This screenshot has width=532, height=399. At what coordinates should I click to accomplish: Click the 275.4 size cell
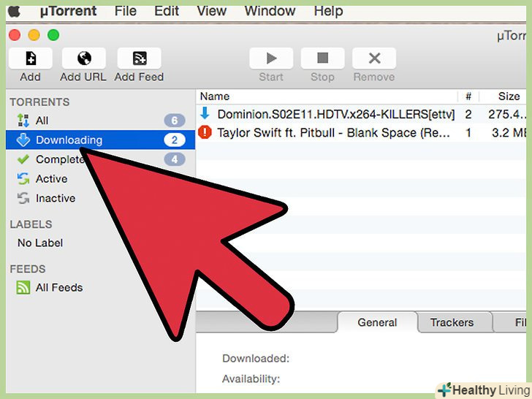click(507, 114)
